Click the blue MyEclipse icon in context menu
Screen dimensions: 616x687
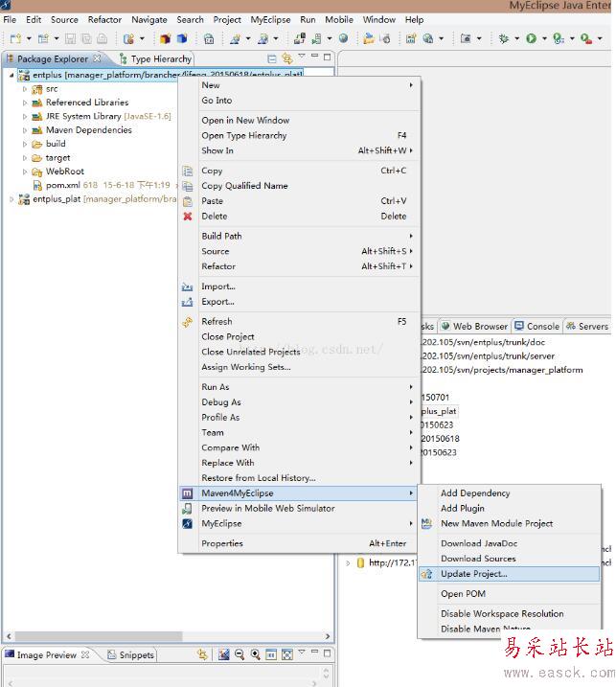pyautogui.click(x=187, y=523)
